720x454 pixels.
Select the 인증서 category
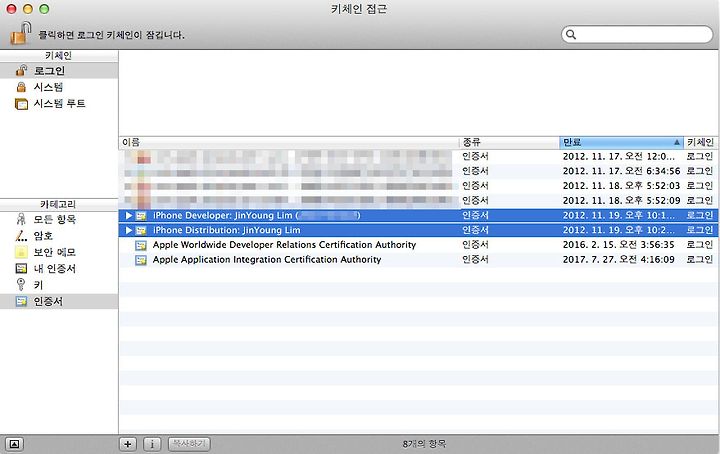point(59,302)
